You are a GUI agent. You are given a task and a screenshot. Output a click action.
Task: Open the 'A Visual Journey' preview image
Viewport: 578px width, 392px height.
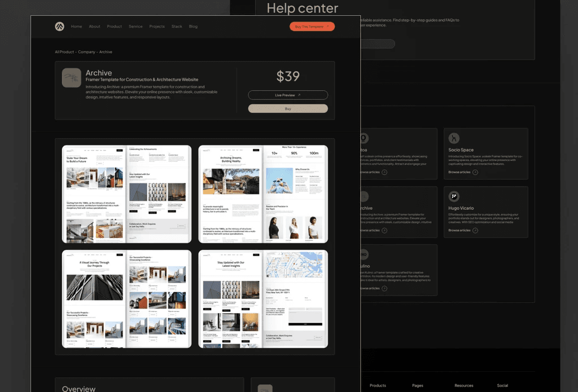127,299
